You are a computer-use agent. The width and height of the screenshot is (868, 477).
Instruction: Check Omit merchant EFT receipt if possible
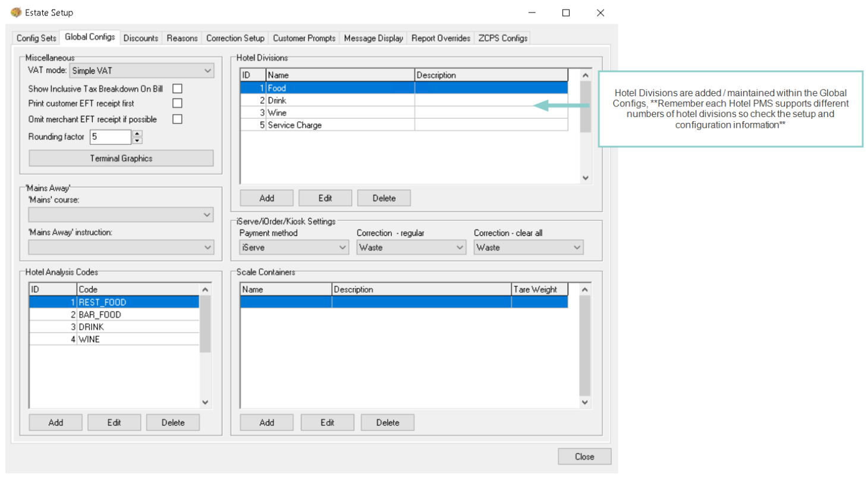click(x=177, y=119)
